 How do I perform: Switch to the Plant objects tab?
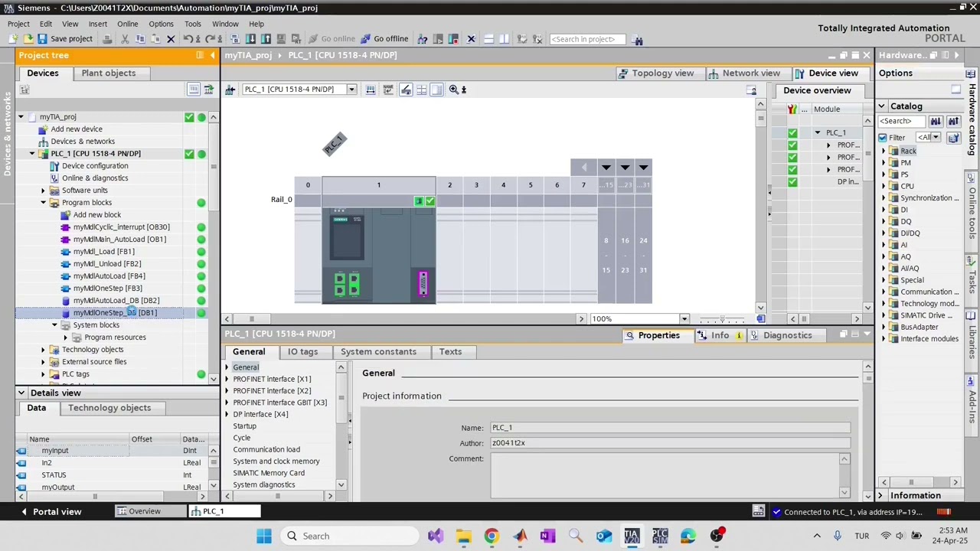point(109,73)
